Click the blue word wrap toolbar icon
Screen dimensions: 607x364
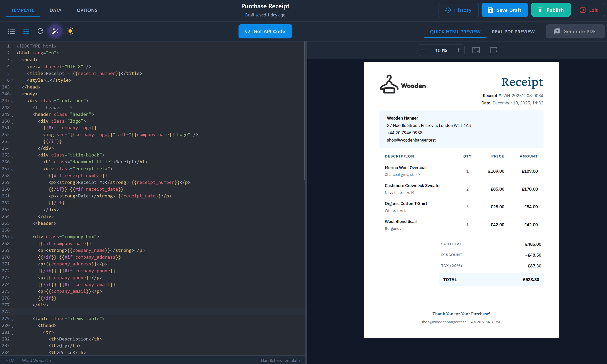(x=26, y=31)
